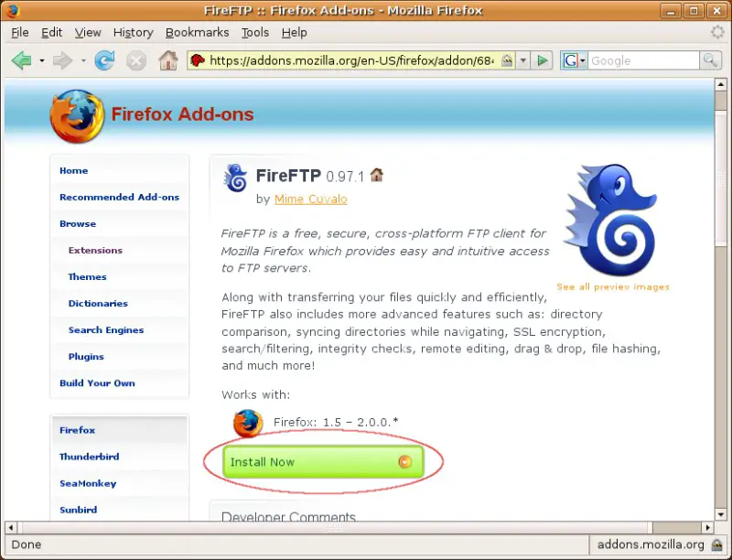Click inside the URL address field

point(352,60)
